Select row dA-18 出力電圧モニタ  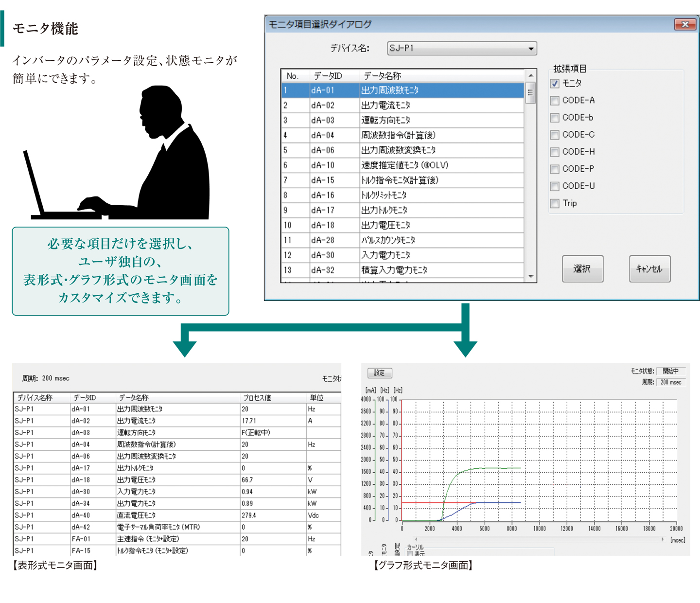[403, 225]
